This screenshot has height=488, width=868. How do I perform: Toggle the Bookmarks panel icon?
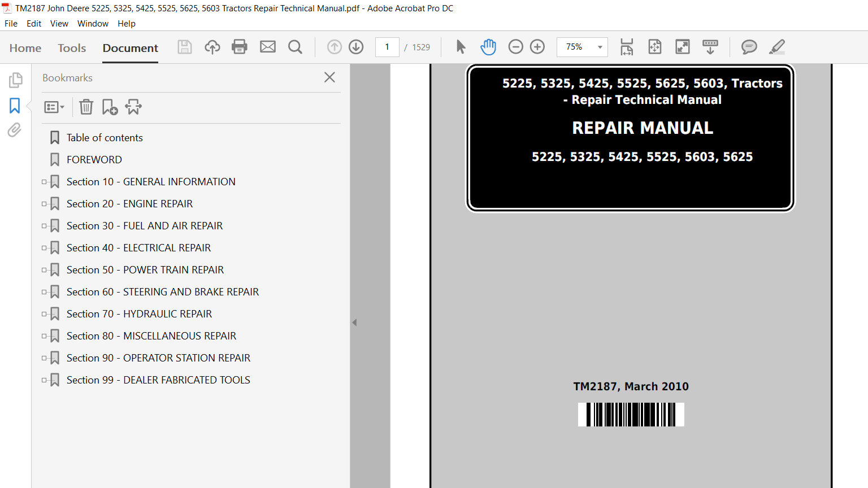pos(15,106)
